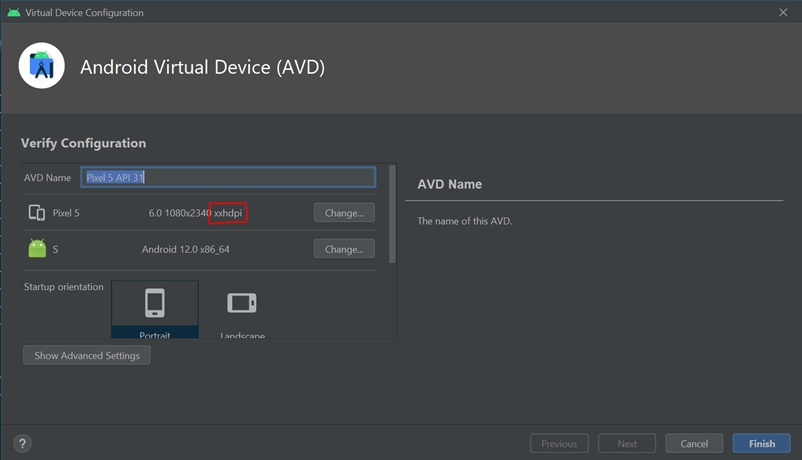This screenshot has height=460, width=802.
Task: Change the Pixel 5 hardware device
Action: coord(344,213)
